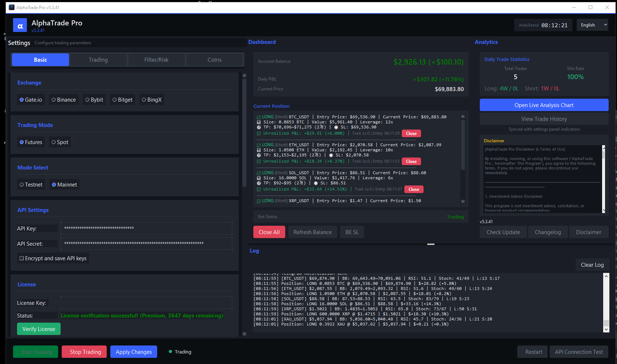This screenshot has width=617, height=364.
Task: Switch to the Trading settings tab
Action: 98,60
